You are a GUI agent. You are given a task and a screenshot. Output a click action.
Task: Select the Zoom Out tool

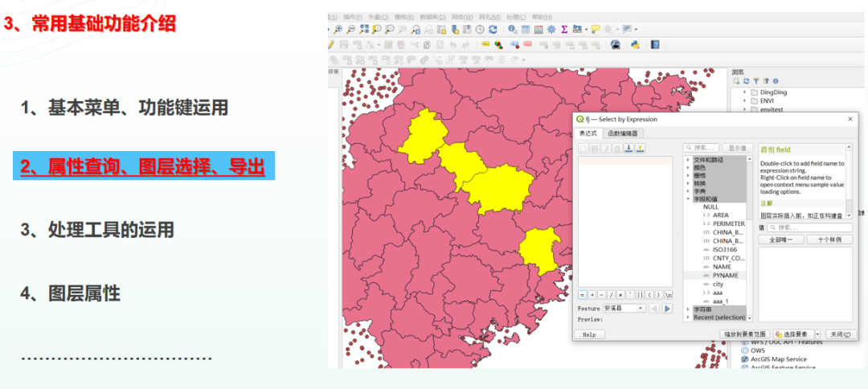tap(351, 29)
